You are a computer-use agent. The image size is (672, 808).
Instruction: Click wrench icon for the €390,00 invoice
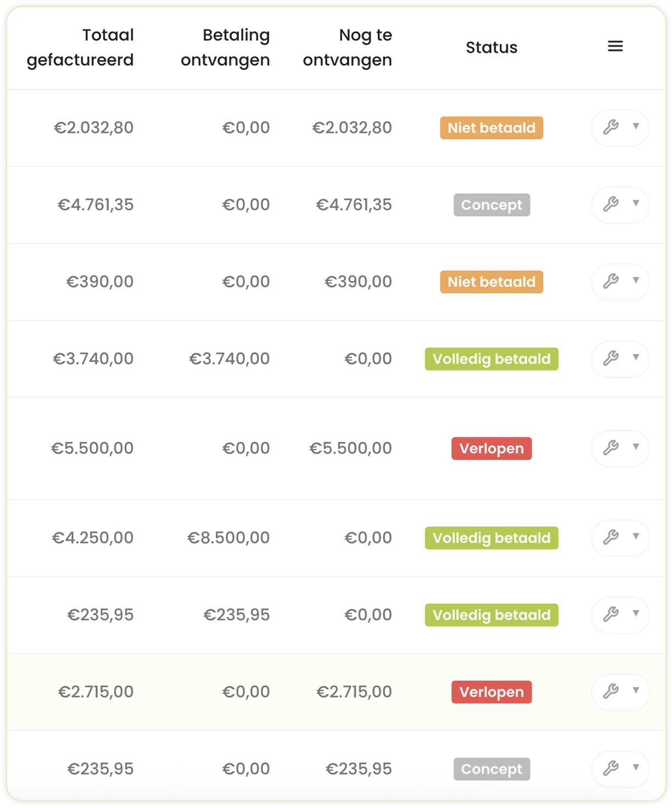(x=611, y=282)
